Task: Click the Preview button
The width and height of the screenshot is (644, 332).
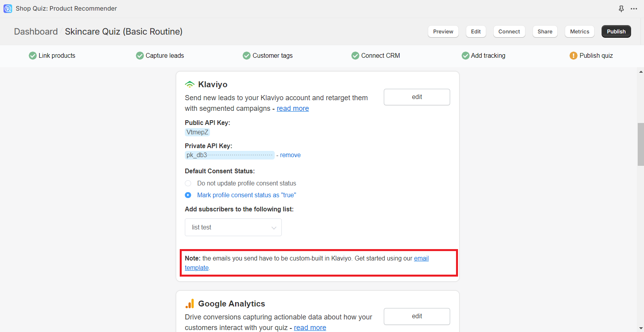Action: [443, 31]
